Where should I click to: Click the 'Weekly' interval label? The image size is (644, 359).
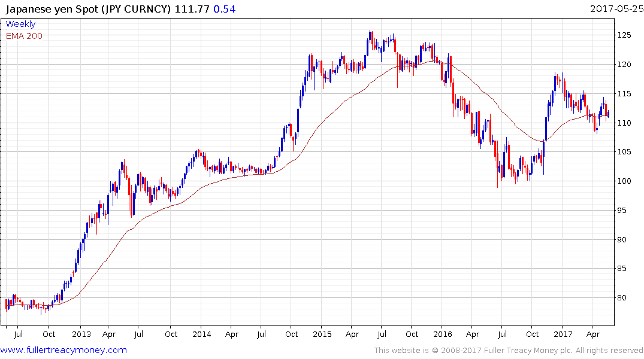point(20,24)
